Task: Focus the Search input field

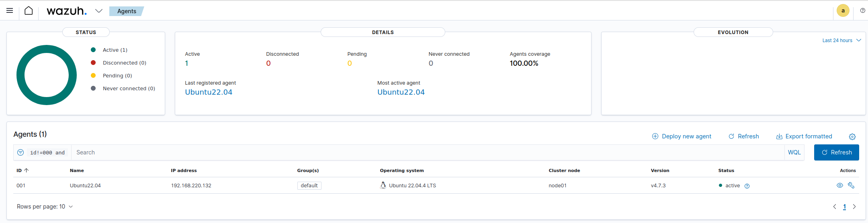Action: [x=428, y=152]
